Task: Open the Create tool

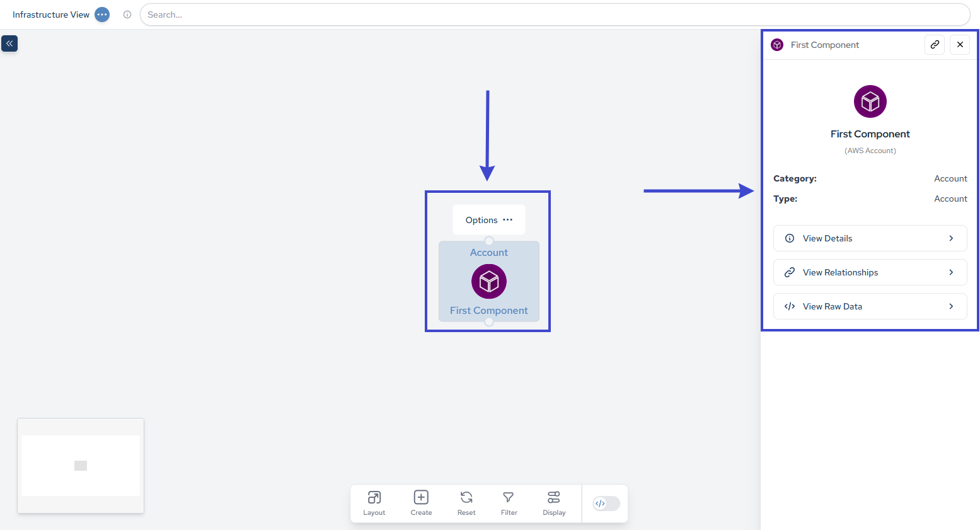Action: click(x=420, y=503)
